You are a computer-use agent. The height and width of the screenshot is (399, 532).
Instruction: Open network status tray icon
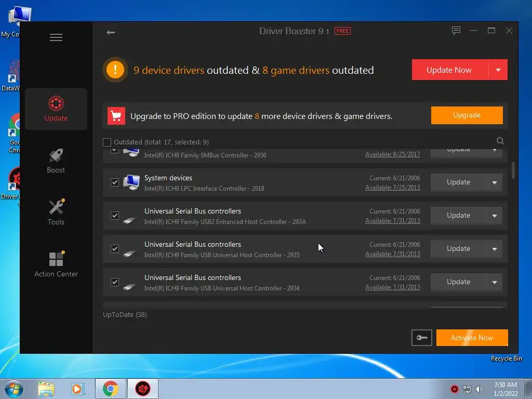click(x=467, y=389)
